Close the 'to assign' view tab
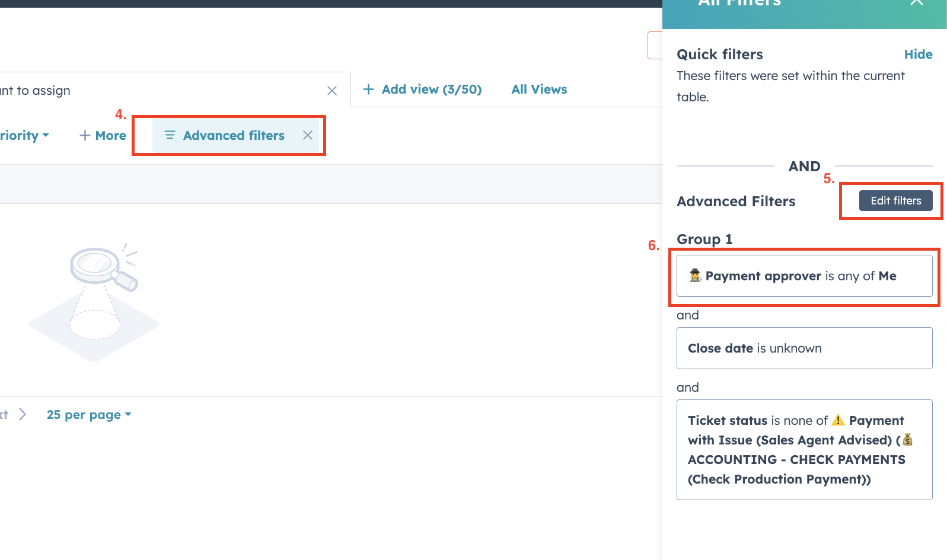Image resolution: width=947 pixels, height=560 pixels. click(332, 91)
